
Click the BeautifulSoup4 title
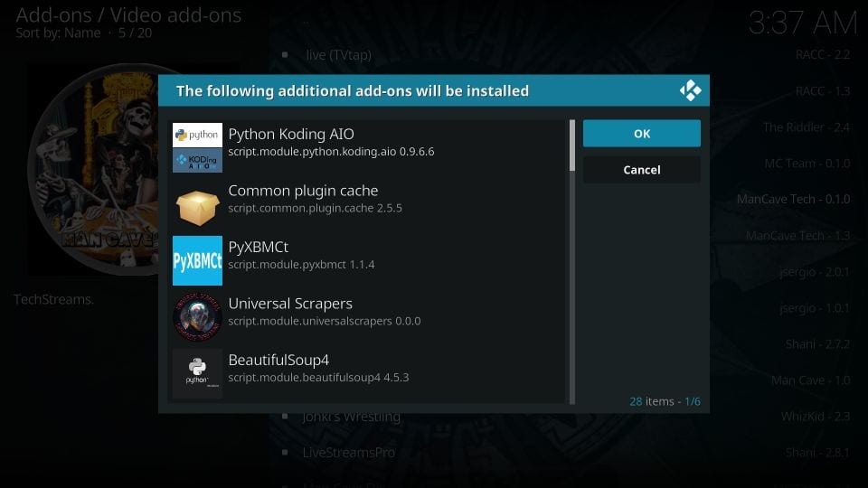pyautogui.click(x=278, y=360)
